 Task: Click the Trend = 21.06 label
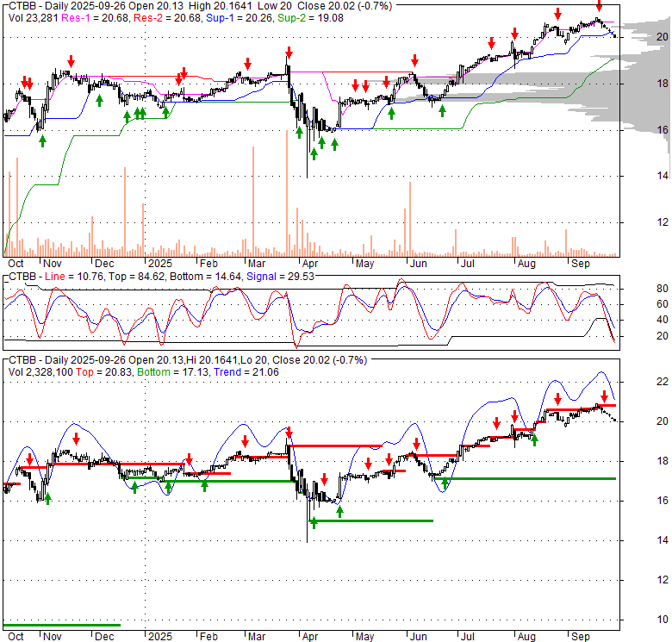[246, 372]
